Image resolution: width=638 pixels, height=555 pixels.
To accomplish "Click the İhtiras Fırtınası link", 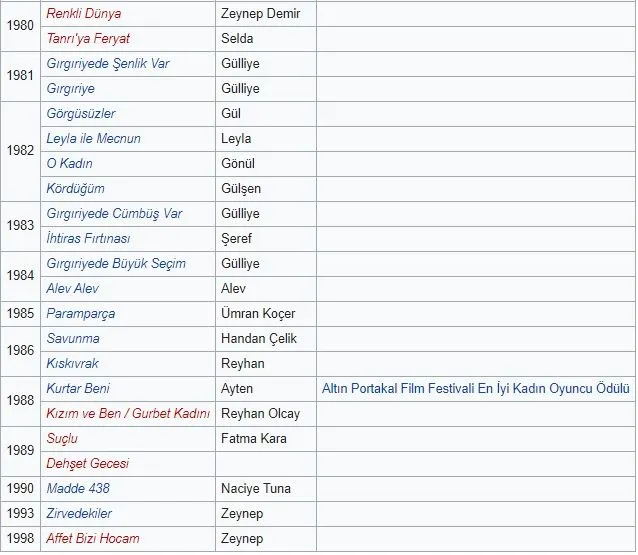I will click(88, 239).
